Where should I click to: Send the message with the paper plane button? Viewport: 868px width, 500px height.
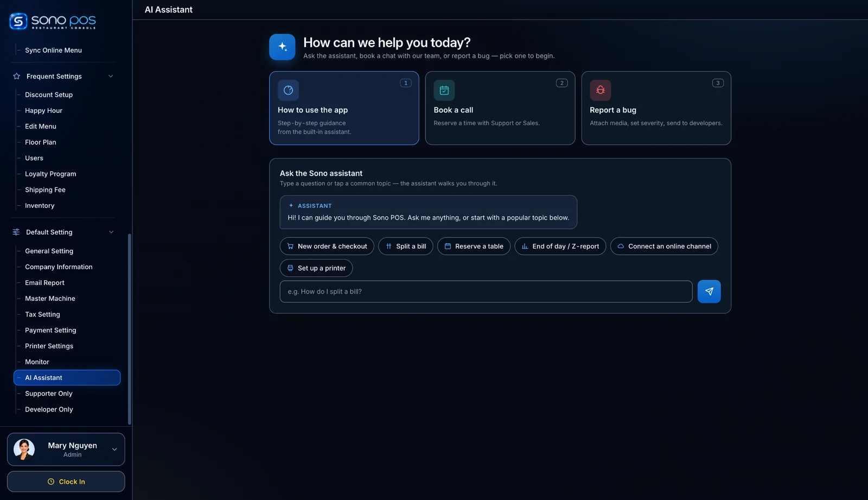click(709, 292)
